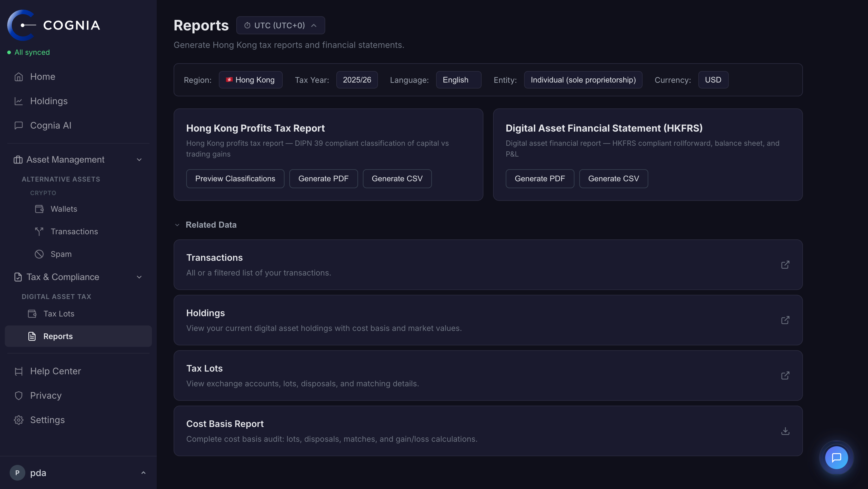Click the Cost Basis Report heading
Image resolution: width=868 pixels, height=489 pixels.
click(225, 424)
